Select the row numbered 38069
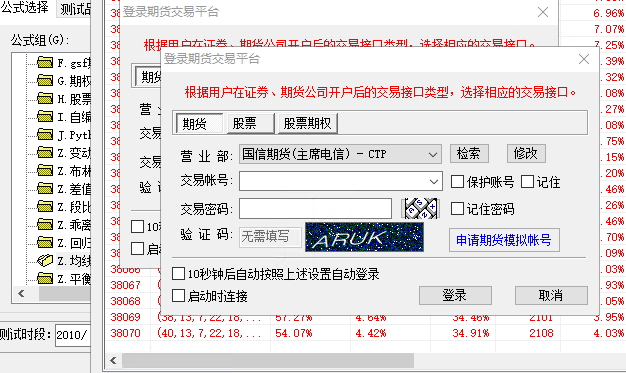Viewport: 626px width, 373px height. click(x=126, y=317)
